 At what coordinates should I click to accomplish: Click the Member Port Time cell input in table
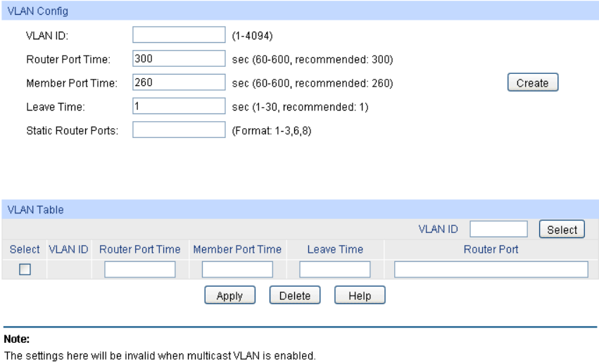[237, 269]
